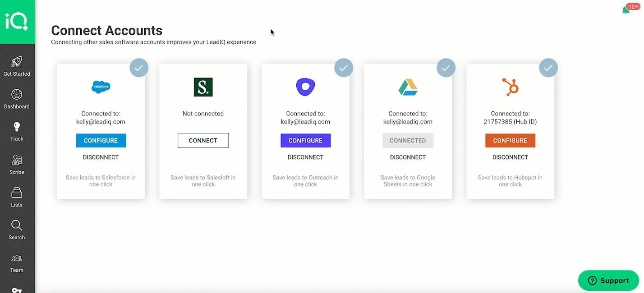Open Lists from the sidebar
The image size is (644, 293).
(x=17, y=193)
